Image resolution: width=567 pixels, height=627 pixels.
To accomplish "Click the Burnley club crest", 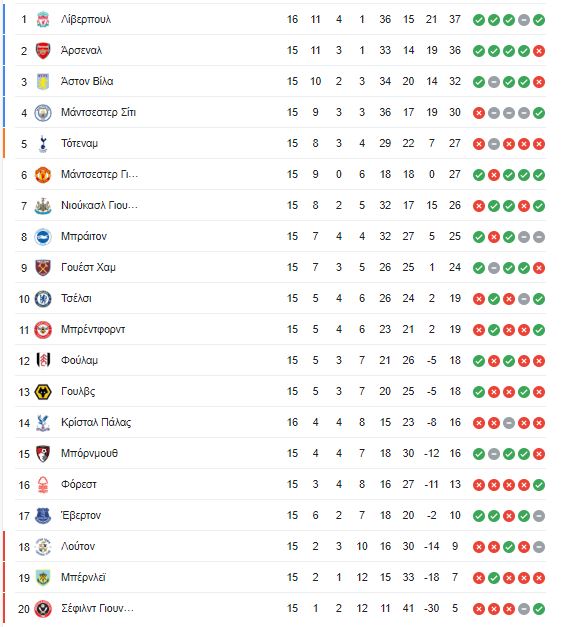I will [43, 578].
